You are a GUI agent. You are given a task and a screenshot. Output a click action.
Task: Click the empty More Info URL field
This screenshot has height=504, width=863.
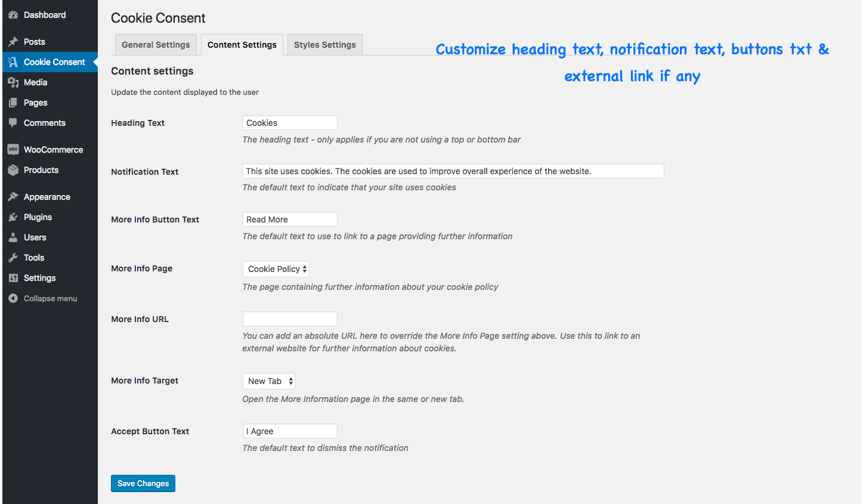(290, 319)
